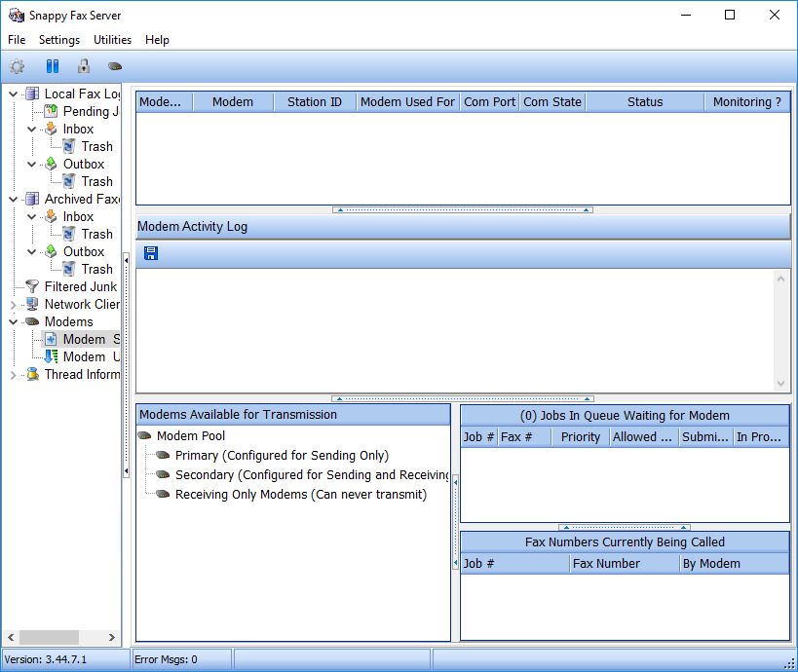Open the Settings menu

click(59, 40)
